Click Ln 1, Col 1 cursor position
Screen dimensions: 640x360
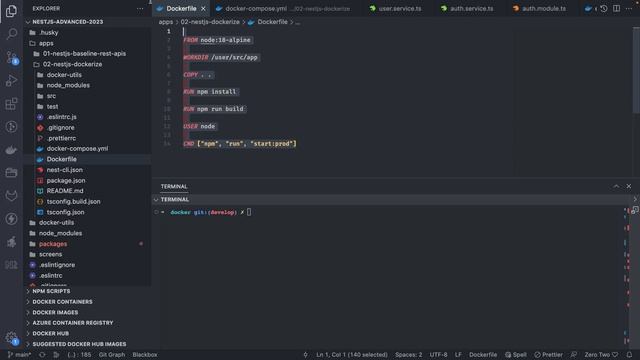(352, 355)
